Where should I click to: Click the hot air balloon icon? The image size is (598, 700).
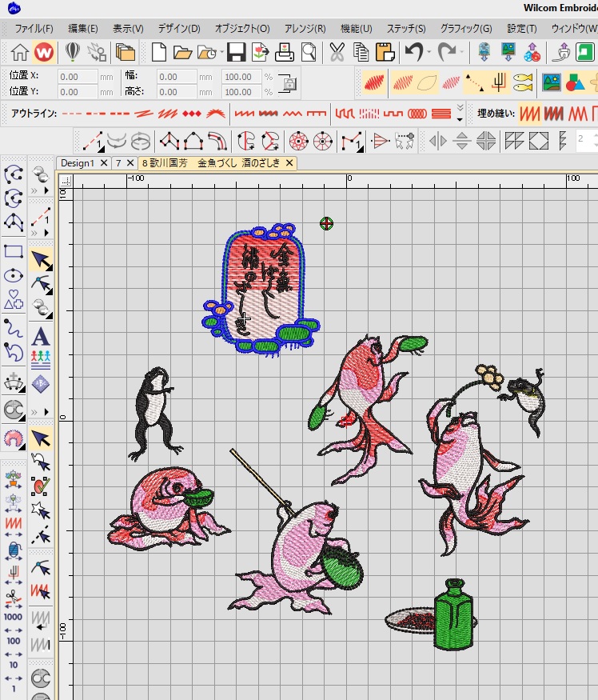[73, 52]
